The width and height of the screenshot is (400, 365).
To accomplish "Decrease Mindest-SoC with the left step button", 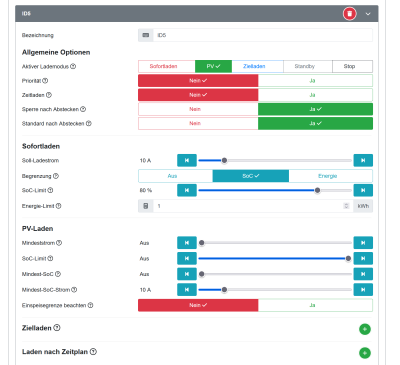I will tap(187, 274).
